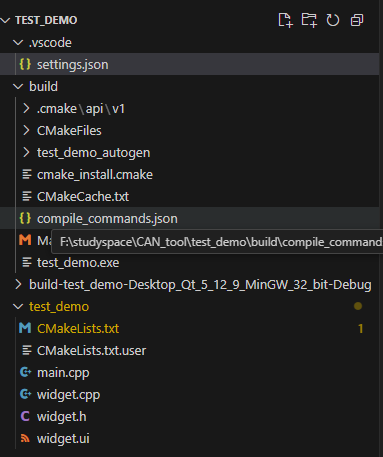
Task: Open CMakeLists.txt.user file
Action: click(x=91, y=351)
